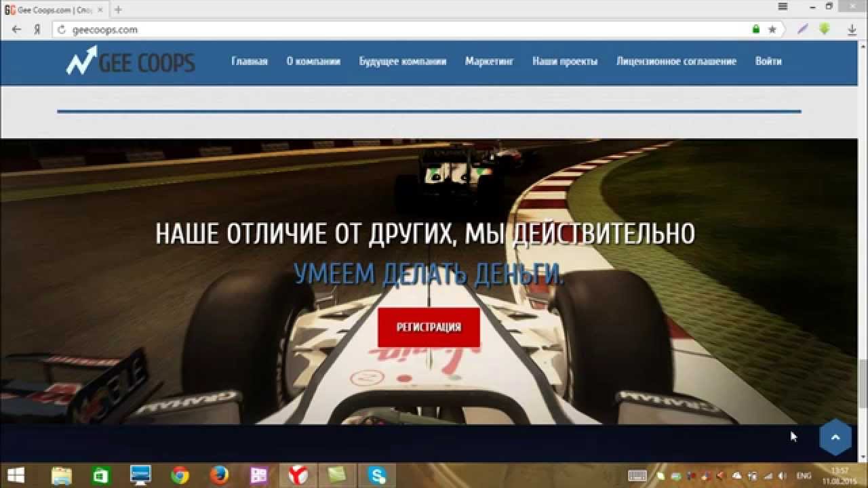This screenshot has height=488, width=868.
Task: Switch the ENG input language indicator
Action: 804,476
